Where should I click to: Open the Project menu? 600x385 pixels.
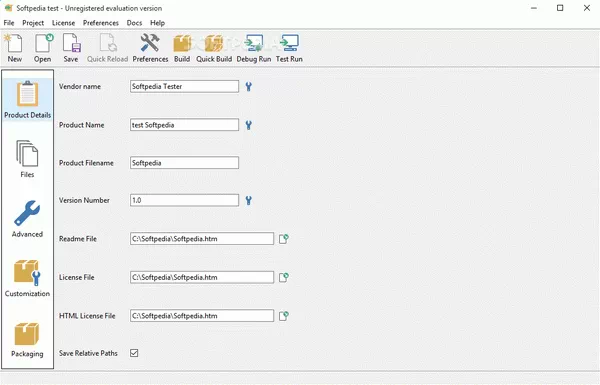(x=33, y=23)
